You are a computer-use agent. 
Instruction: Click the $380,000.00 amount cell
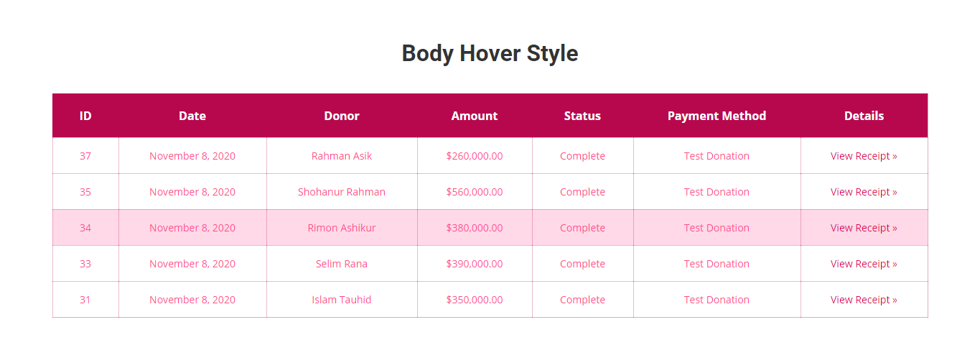[x=475, y=228]
